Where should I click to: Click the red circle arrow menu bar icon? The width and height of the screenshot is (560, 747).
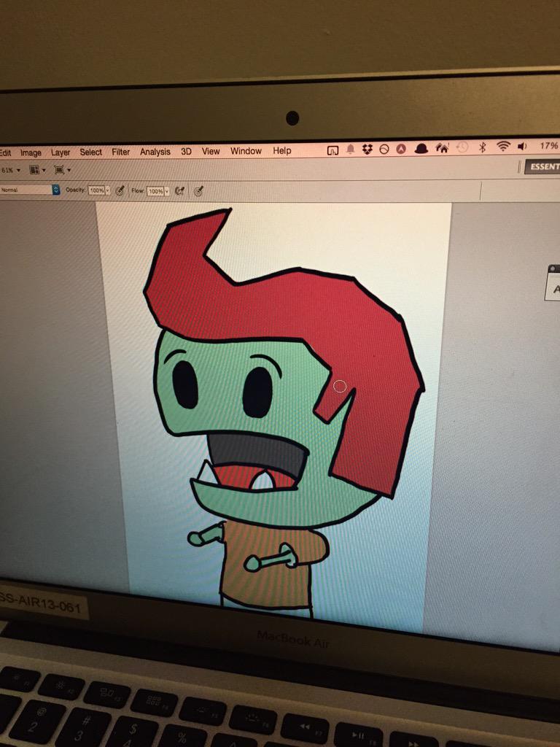coord(401,149)
